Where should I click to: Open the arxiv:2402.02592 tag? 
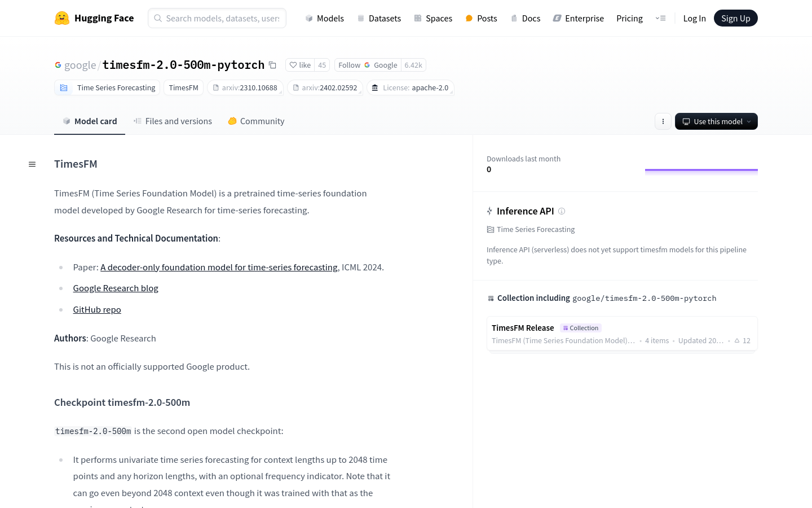click(325, 87)
